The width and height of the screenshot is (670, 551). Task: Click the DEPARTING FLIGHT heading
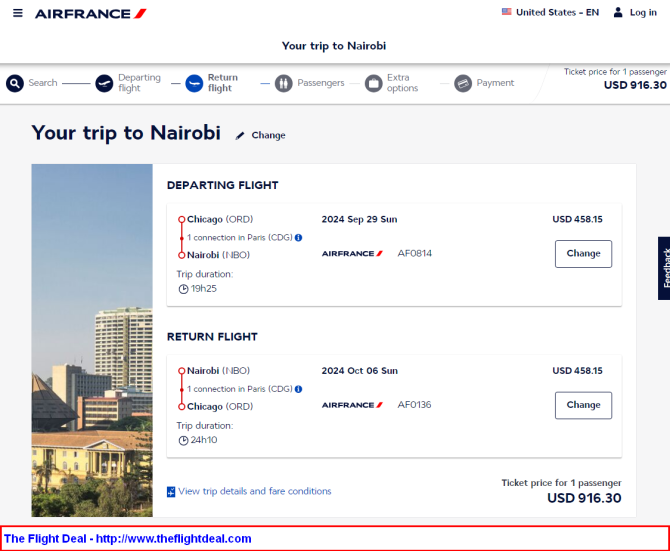click(223, 185)
